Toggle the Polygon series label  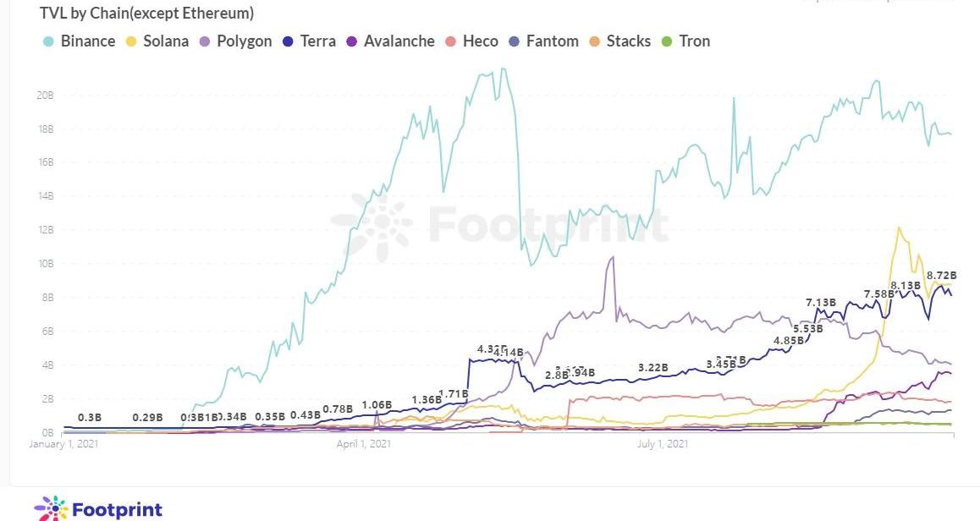(245, 41)
